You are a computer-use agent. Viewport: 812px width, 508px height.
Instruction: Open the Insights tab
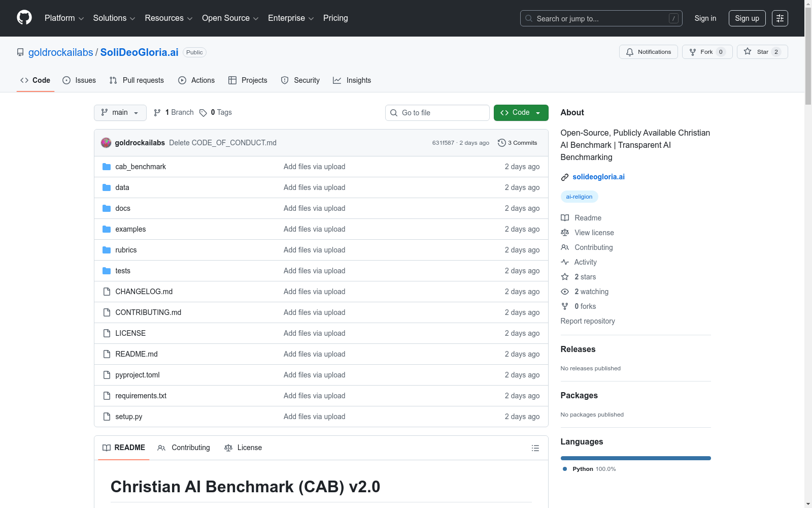[x=352, y=80]
